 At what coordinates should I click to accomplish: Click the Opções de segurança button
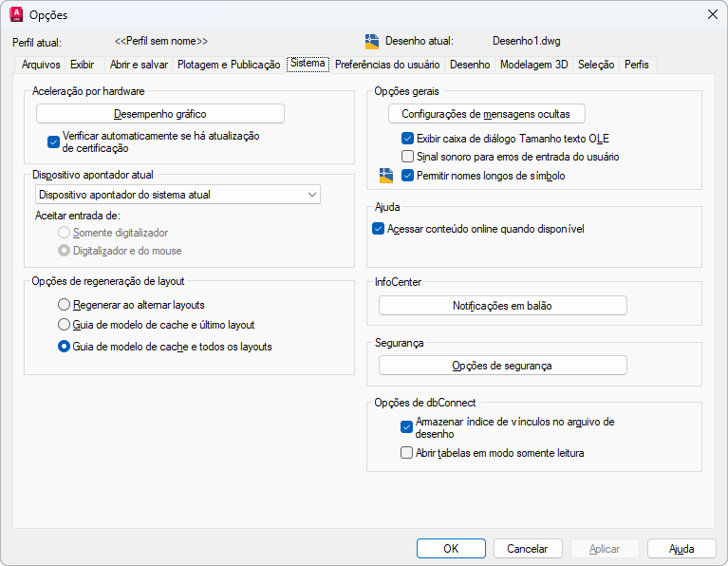point(502,366)
